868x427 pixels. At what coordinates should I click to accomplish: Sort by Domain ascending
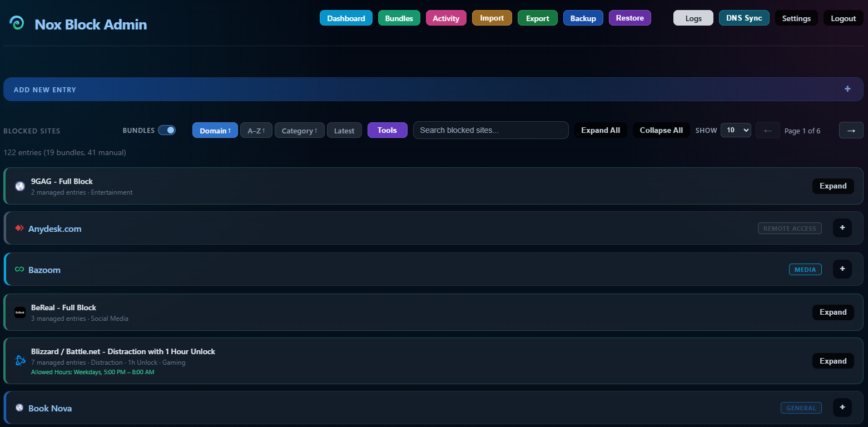tap(215, 130)
